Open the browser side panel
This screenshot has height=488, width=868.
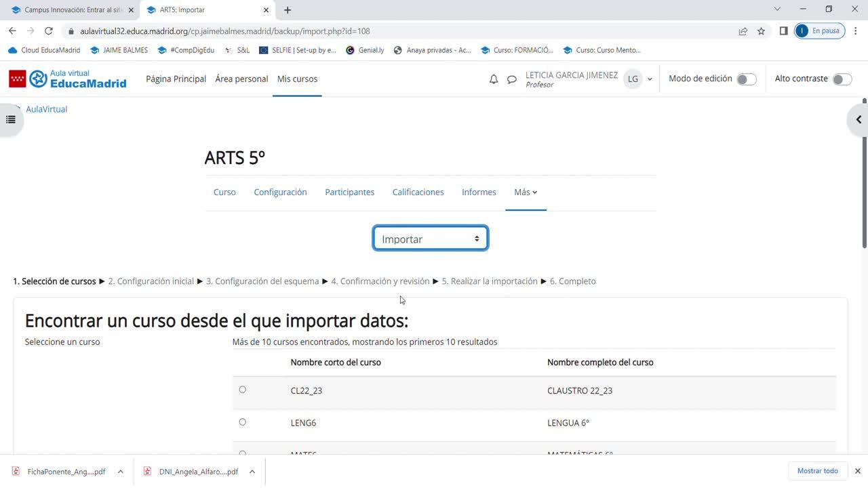click(x=783, y=31)
